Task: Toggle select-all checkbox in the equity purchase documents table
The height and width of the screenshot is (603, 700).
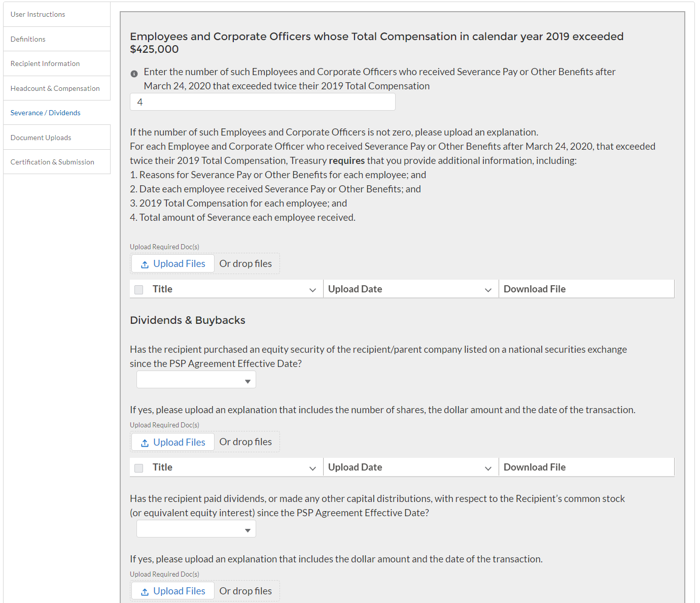Action: pyautogui.click(x=138, y=468)
